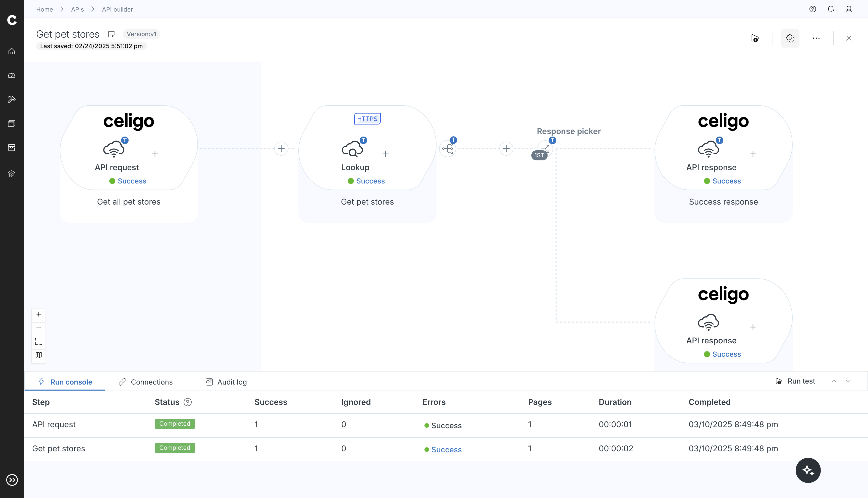Add step between API request and Lookup
This screenshot has height=498, width=868.
281,149
